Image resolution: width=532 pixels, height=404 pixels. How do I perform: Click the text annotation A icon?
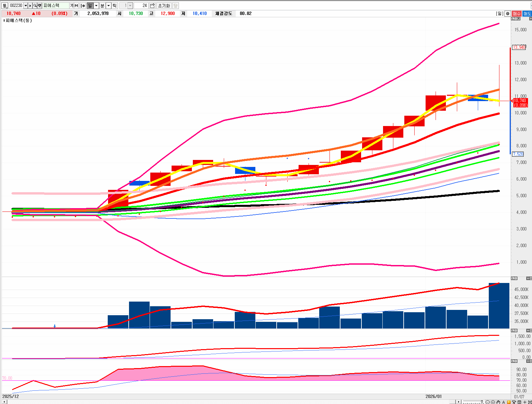click(x=503, y=402)
